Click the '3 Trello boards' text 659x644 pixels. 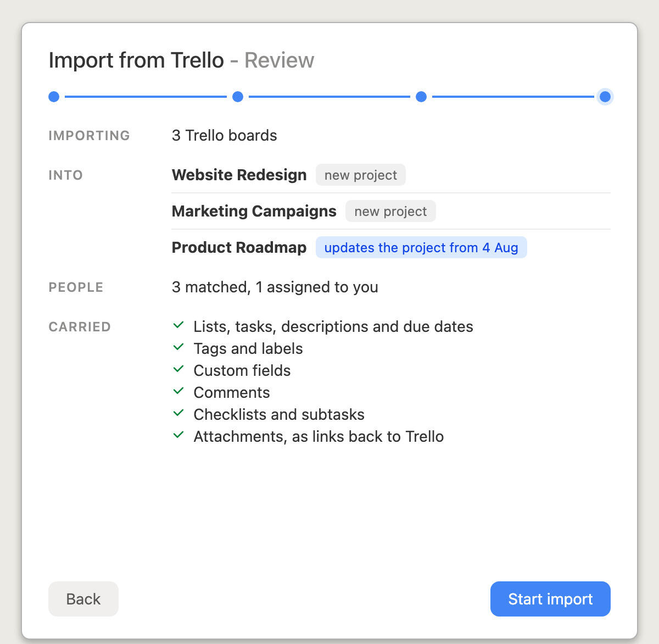click(225, 136)
